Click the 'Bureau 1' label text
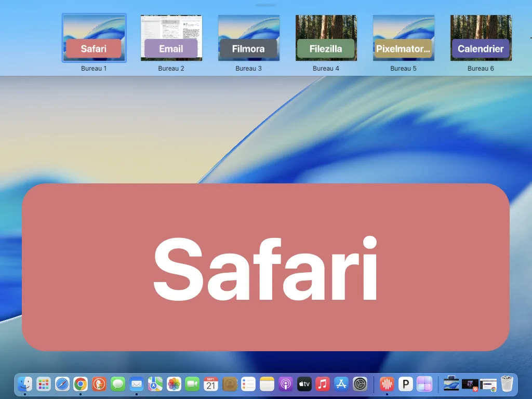This screenshot has height=399, width=532. [94, 69]
